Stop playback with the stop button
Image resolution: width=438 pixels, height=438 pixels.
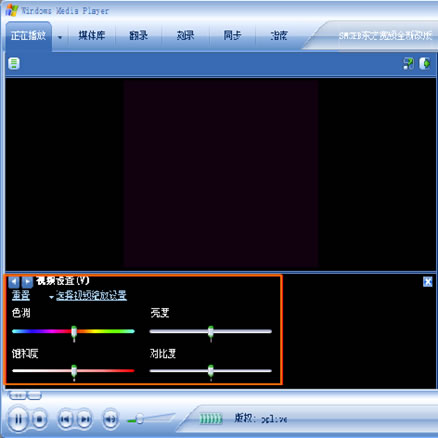click(x=39, y=419)
